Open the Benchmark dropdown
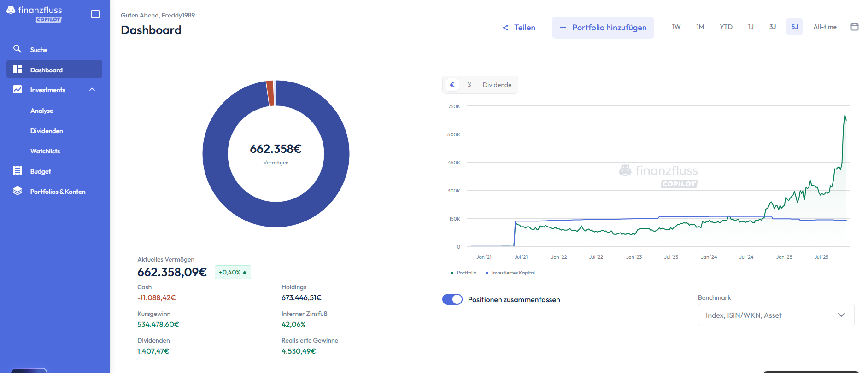 coord(776,315)
